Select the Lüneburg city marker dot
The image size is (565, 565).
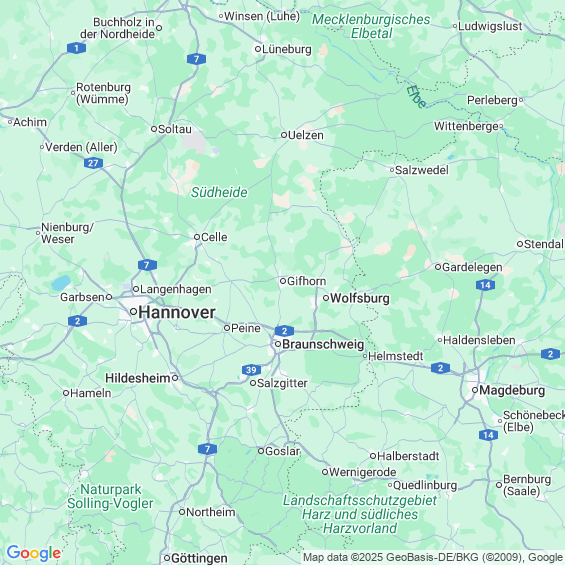coord(258,49)
